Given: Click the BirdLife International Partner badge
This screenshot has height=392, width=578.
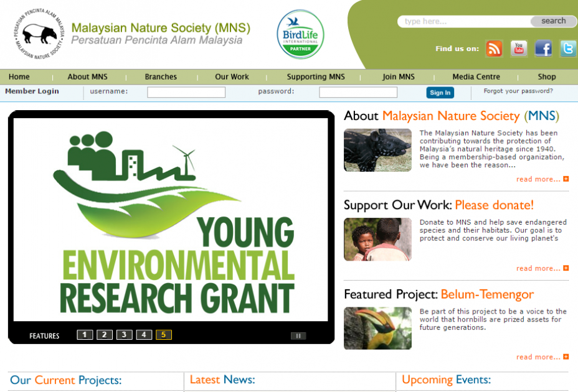Looking at the screenshot, I should (300, 34).
